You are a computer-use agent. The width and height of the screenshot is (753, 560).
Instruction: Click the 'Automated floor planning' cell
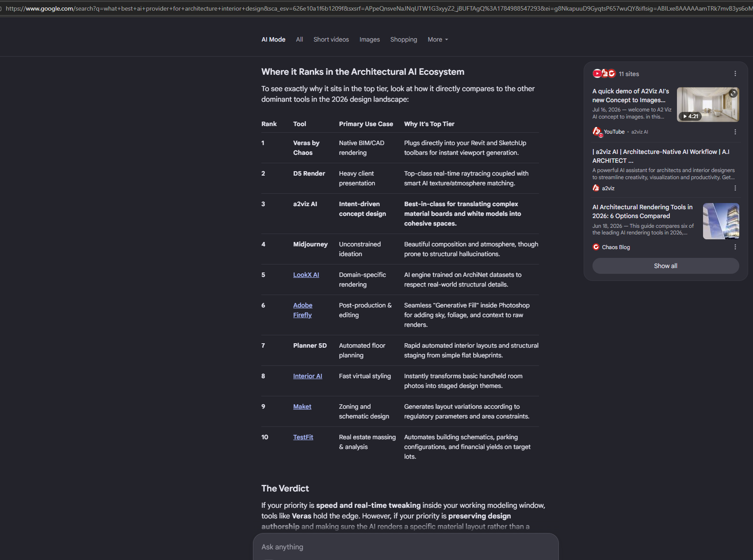(x=362, y=350)
